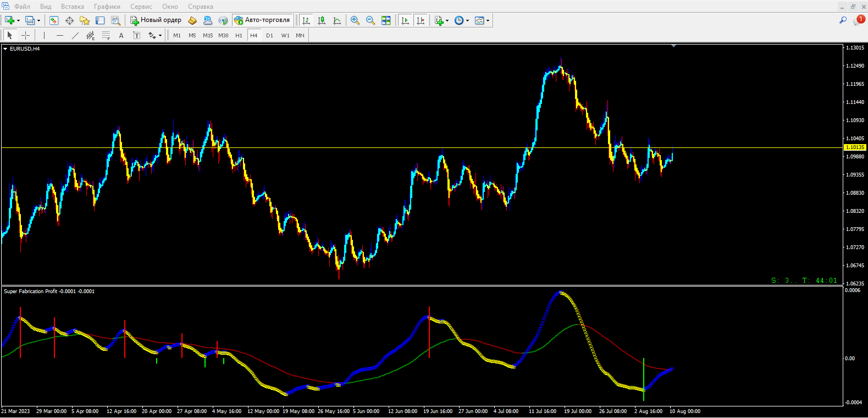Toggle chart auto scroll
This screenshot has width=868, height=418.
pos(405,20)
